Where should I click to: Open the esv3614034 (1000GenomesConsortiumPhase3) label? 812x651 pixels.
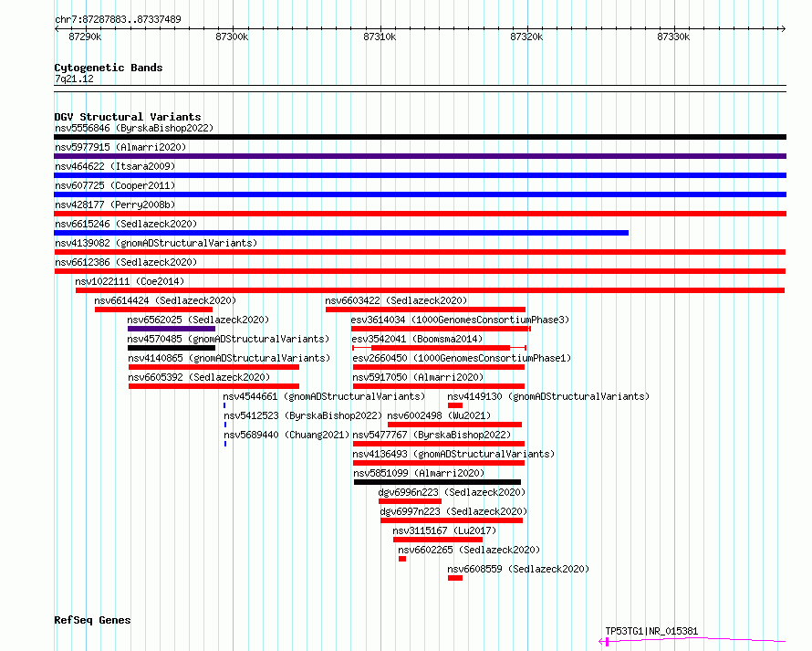460,320
